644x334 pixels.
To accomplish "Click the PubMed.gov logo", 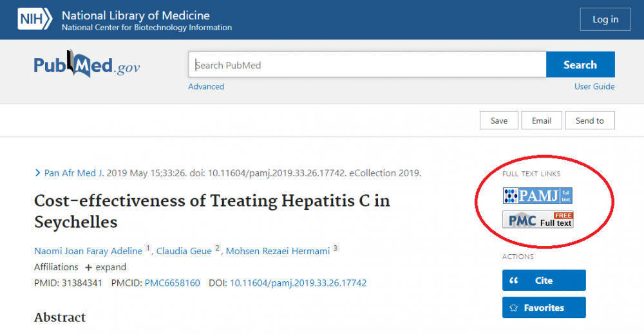I will click(x=87, y=65).
